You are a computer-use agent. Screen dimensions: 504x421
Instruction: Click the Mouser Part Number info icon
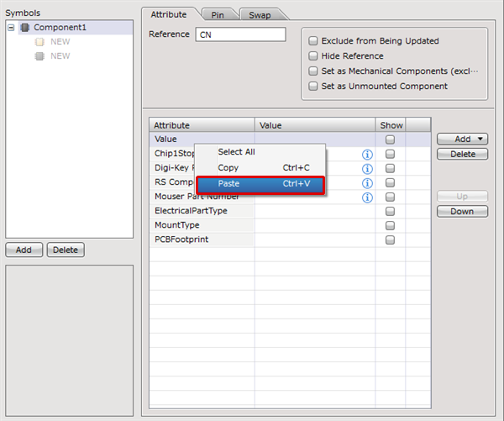tap(367, 197)
